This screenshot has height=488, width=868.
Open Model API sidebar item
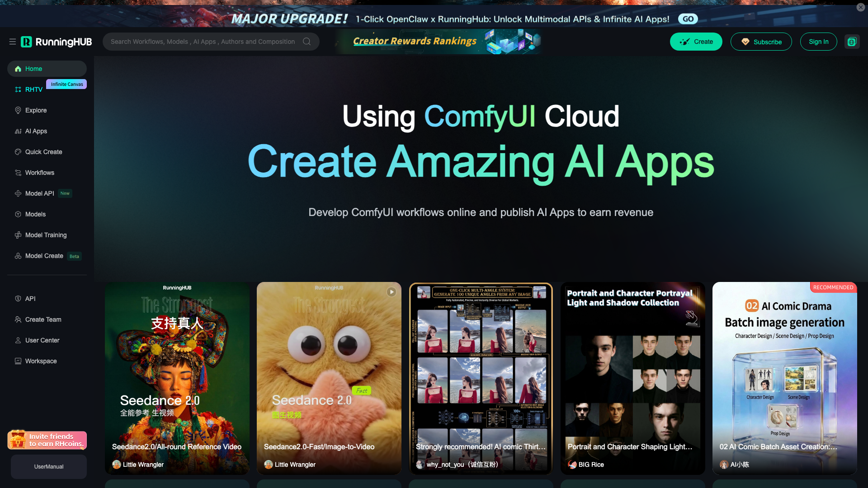click(x=39, y=193)
